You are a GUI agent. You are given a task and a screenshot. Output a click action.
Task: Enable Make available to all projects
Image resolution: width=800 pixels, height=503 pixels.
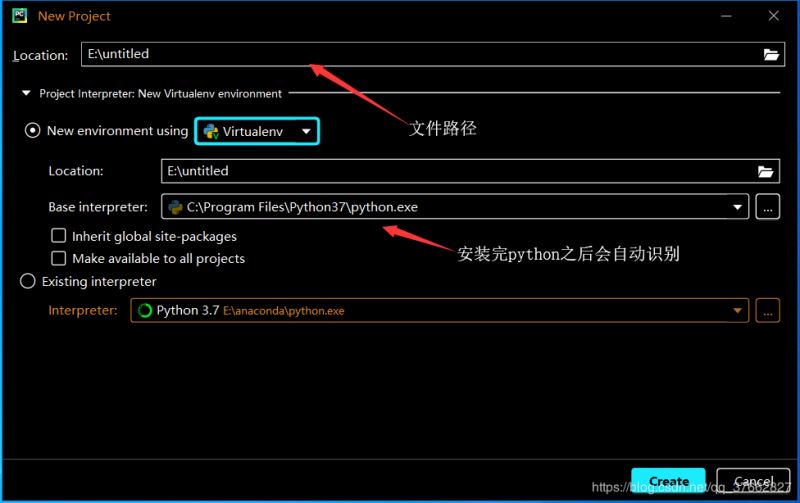click(x=59, y=258)
